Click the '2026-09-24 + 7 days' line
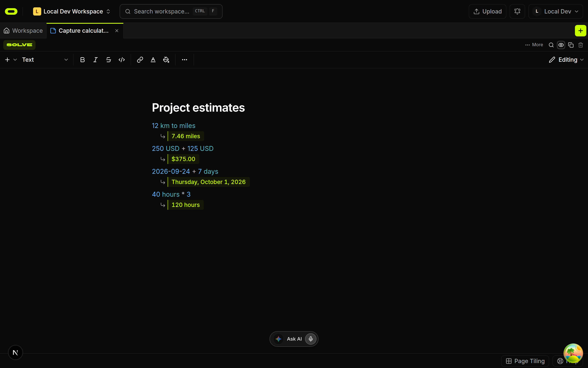 pos(185,171)
